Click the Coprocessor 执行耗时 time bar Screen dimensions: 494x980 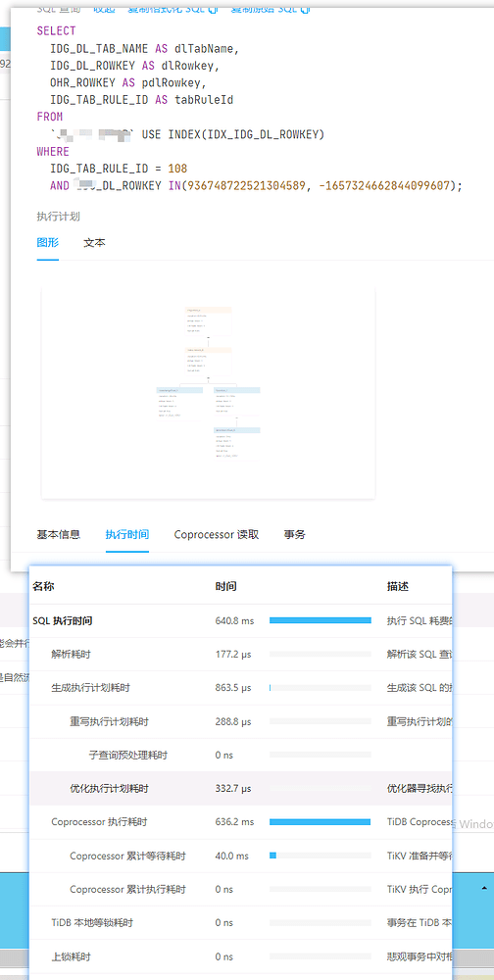coord(321,822)
